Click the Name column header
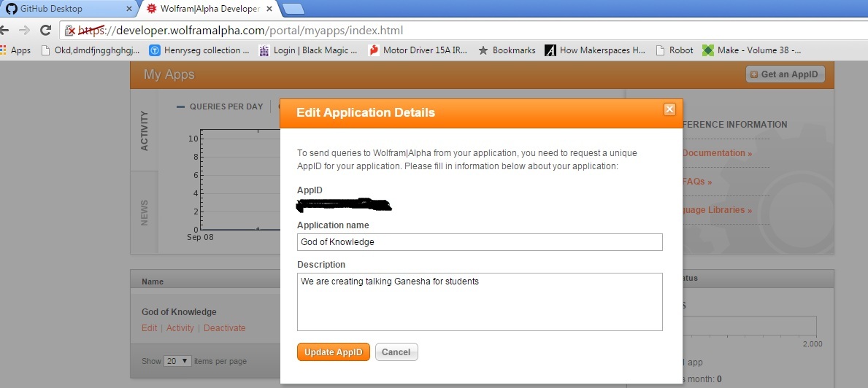Viewport: 868px width, 388px height. coord(153,282)
